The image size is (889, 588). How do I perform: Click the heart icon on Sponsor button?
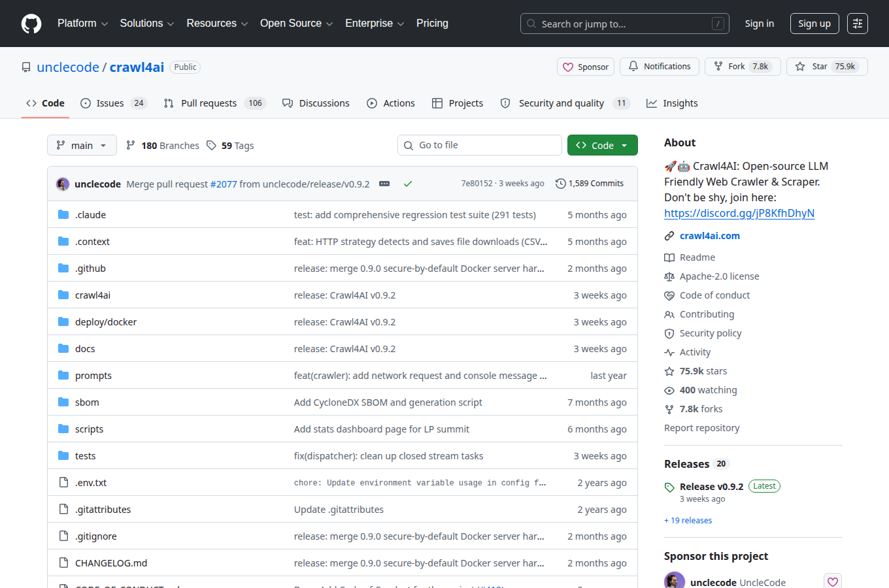568,67
